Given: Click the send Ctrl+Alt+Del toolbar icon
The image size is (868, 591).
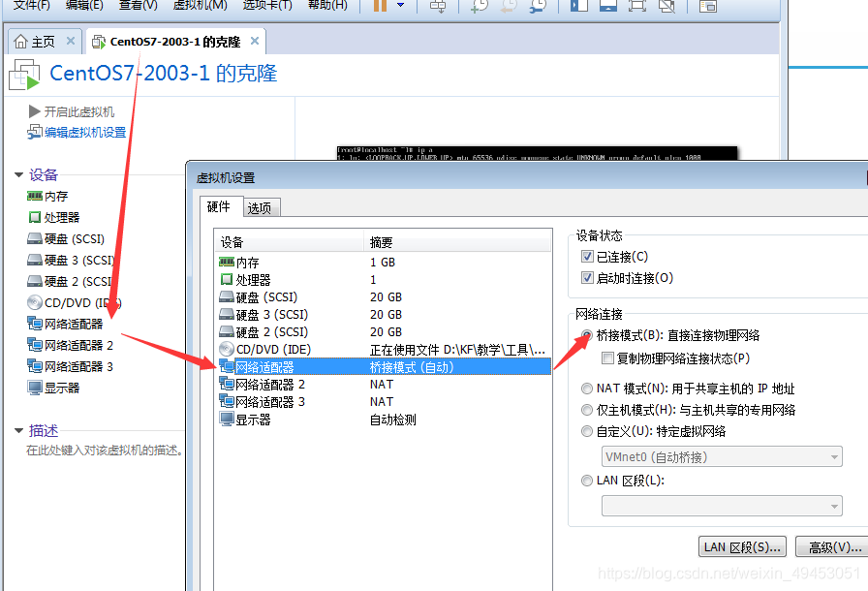Looking at the screenshot, I should 438,6.
